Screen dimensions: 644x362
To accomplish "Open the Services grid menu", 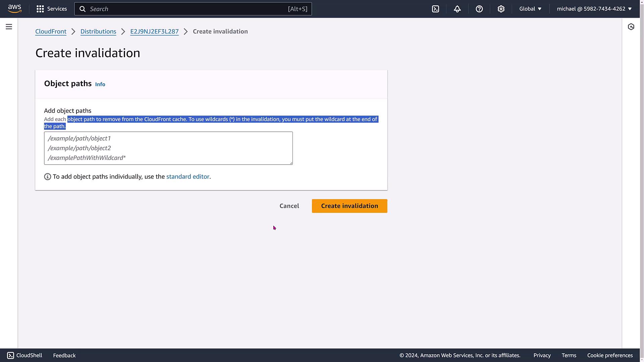I will [52, 9].
